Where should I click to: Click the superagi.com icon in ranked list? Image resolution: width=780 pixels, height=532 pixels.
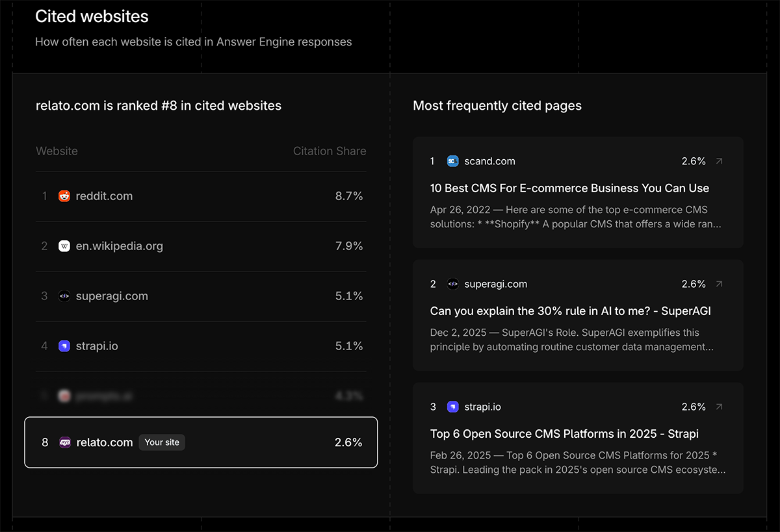coord(64,296)
